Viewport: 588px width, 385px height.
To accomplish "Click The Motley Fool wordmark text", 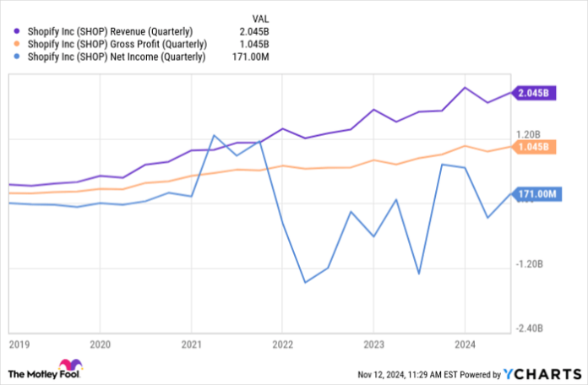I will (34, 372).
